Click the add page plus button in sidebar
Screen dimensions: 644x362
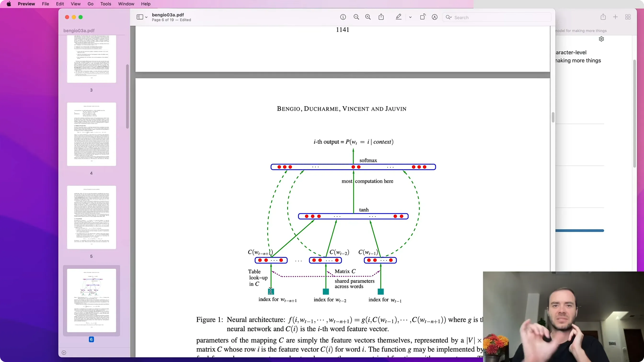pyautogui.click(x=64, y=353)
